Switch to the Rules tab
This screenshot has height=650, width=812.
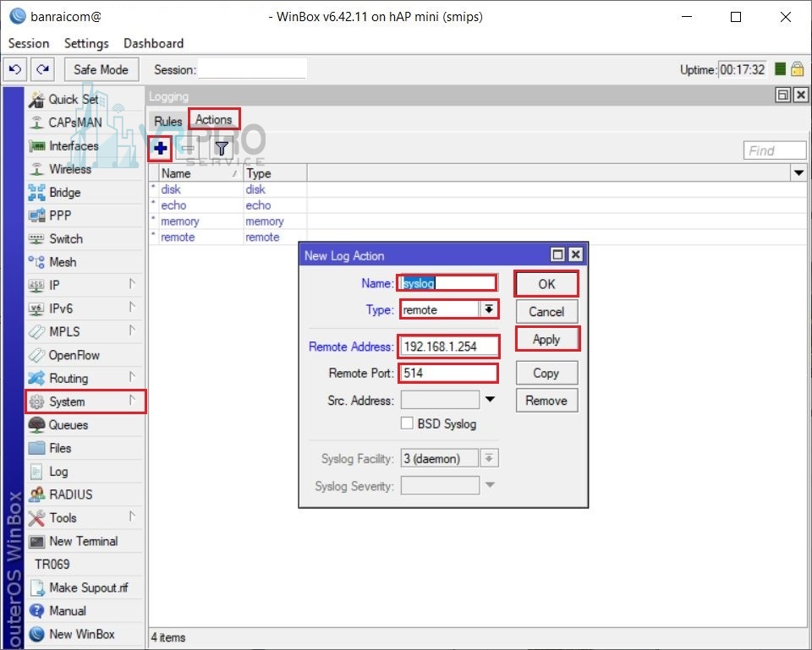pyautogui.click(x=168, y=121)
